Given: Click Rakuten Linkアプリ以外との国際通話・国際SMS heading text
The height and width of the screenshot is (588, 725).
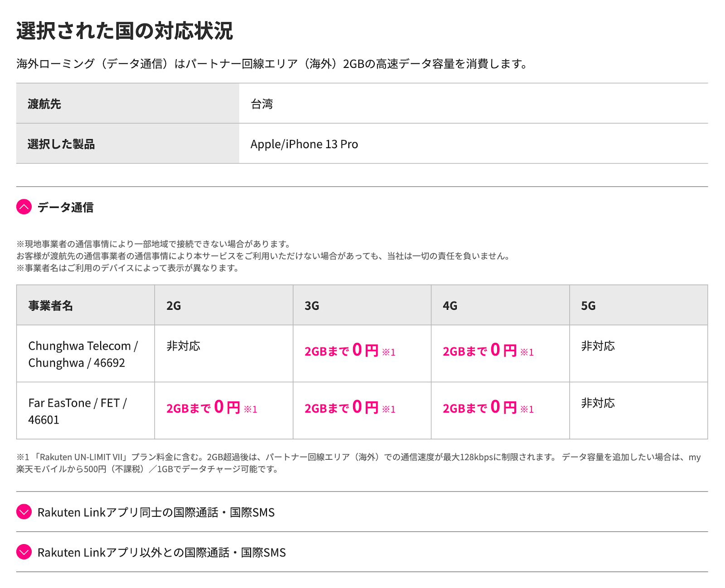Looking at the screenshot, I should 162,552.
